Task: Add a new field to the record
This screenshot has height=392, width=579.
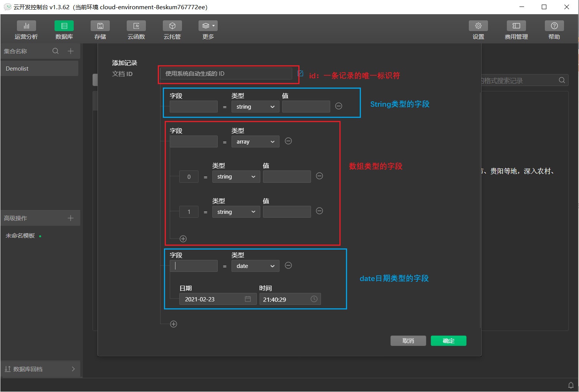Action: click(174, 324)
